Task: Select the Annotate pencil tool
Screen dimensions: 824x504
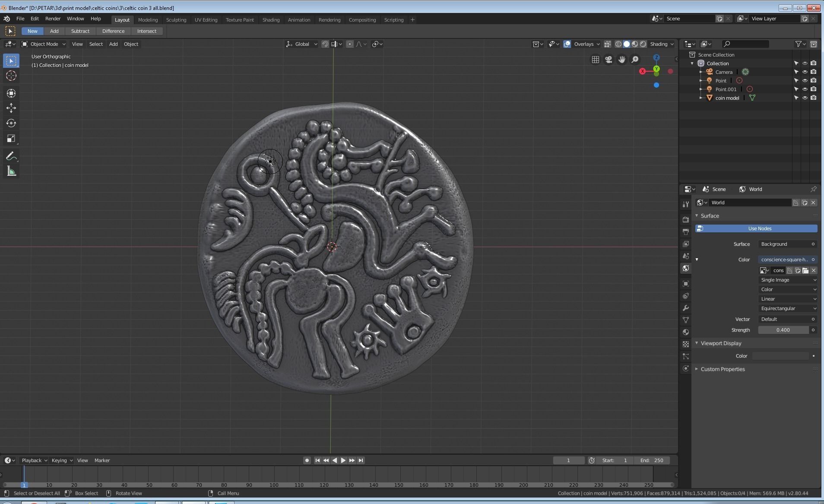Action: 11,156
